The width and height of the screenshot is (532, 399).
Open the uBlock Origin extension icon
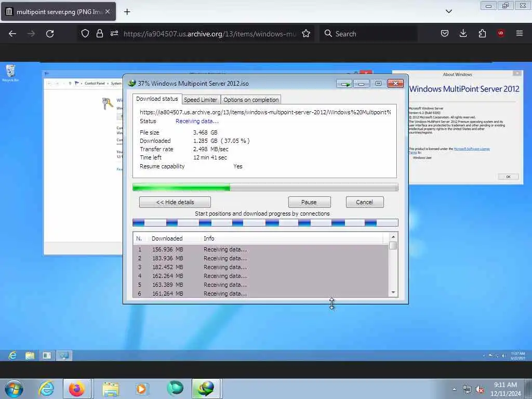pos(501,33)
